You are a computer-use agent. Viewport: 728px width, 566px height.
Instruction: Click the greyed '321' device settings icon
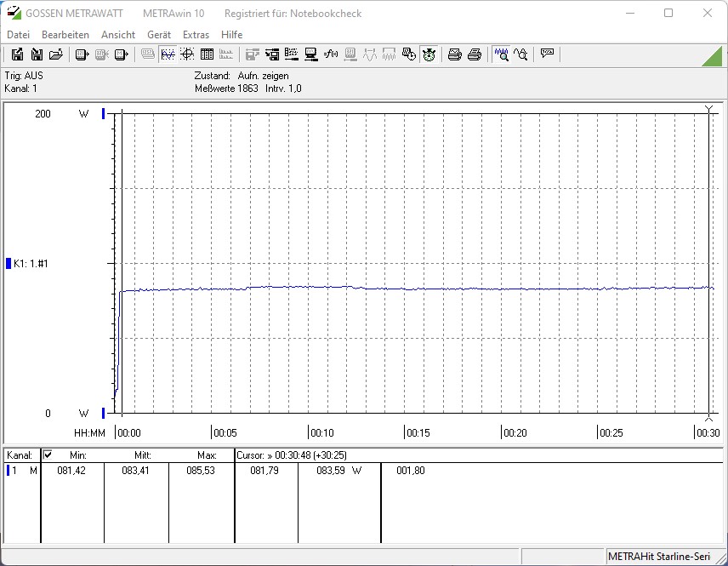click(350, 54)
